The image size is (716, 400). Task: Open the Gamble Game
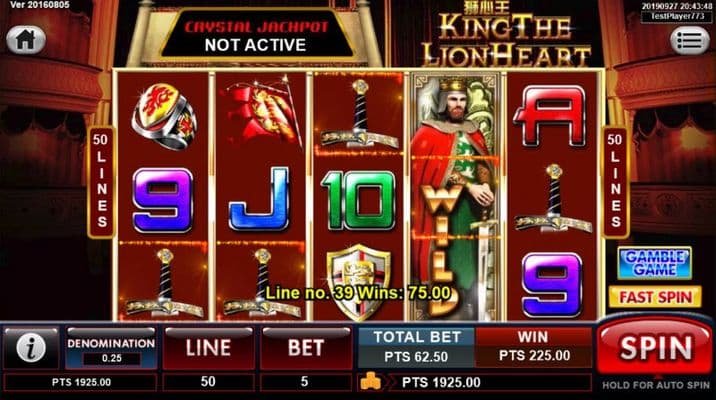click(x=654, y=263)
